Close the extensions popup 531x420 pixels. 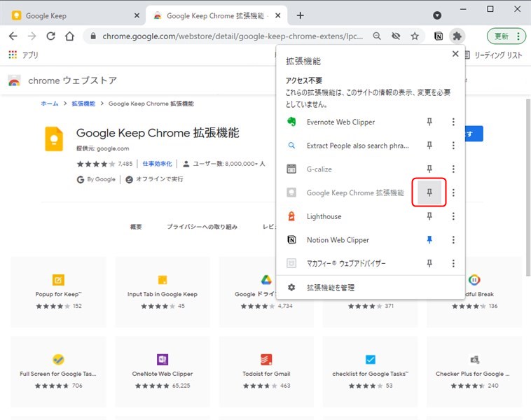pyautogui.click(x=455, y=54)
